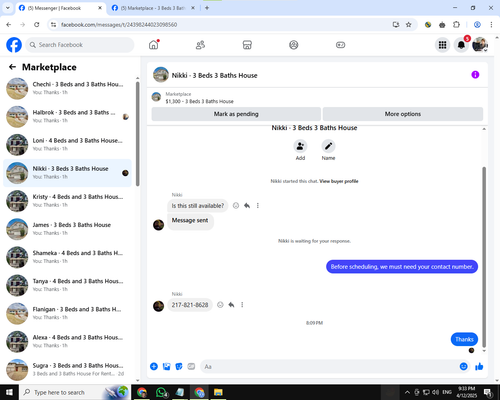Click the Search Facebook field
Viewport: 500px width, 400px height.
click(80, 45)
